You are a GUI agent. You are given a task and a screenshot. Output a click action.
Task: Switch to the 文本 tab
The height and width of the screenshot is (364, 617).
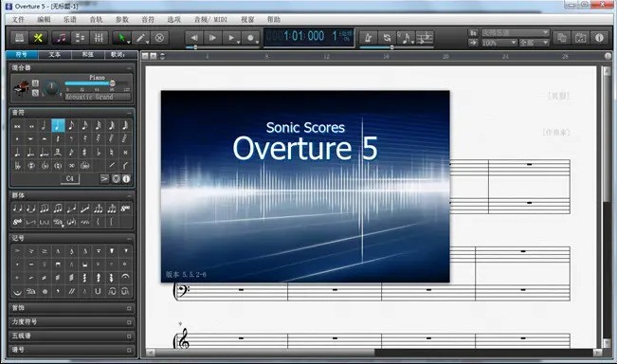55,55
